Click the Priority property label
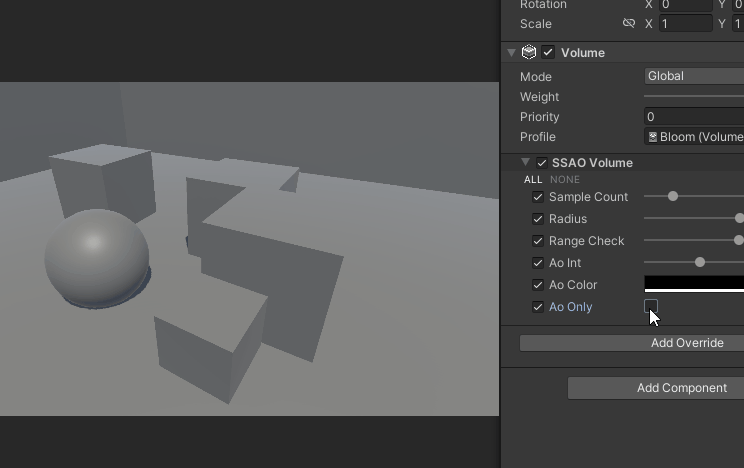Viewport: 744px width, 468px height. (539, 117)
